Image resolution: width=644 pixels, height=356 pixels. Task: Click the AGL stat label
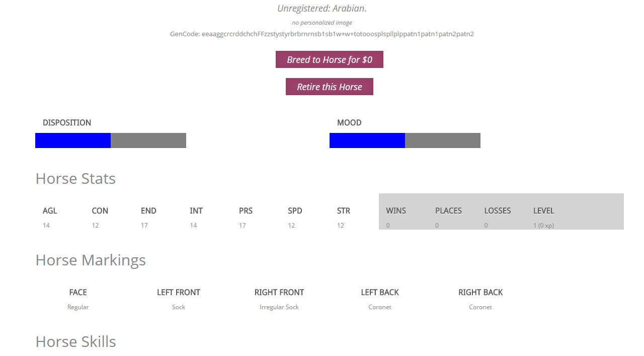pyautogui.click(x=50, y=211)
